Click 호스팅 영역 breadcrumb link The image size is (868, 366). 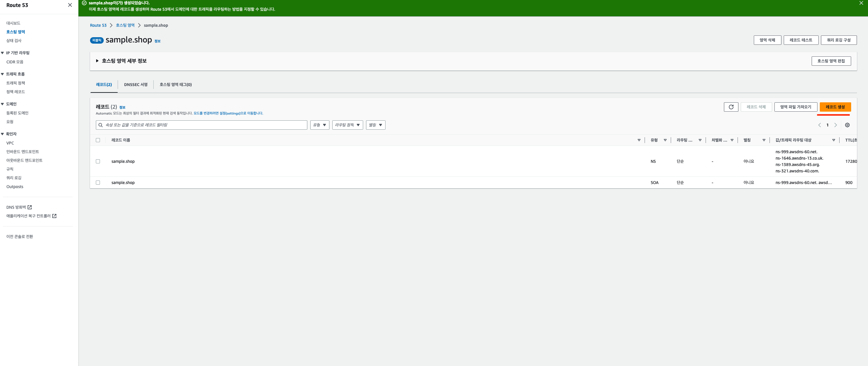click(x=125, y=25)
